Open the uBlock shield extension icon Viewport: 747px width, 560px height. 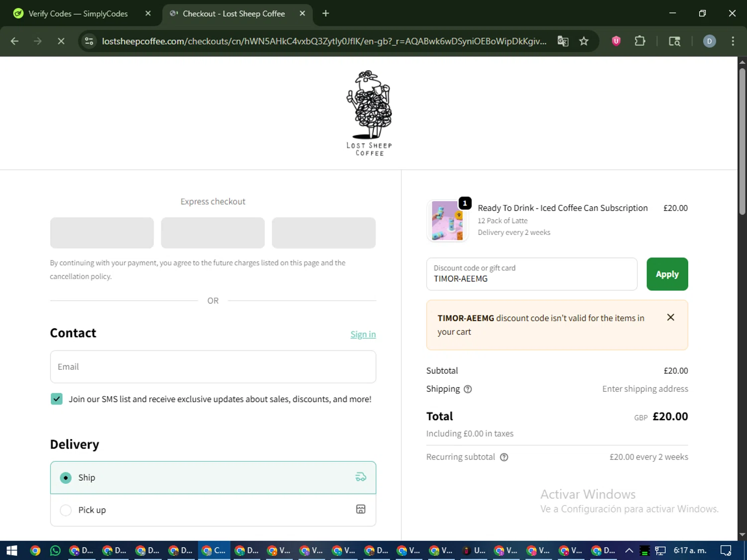pos(616,41)
